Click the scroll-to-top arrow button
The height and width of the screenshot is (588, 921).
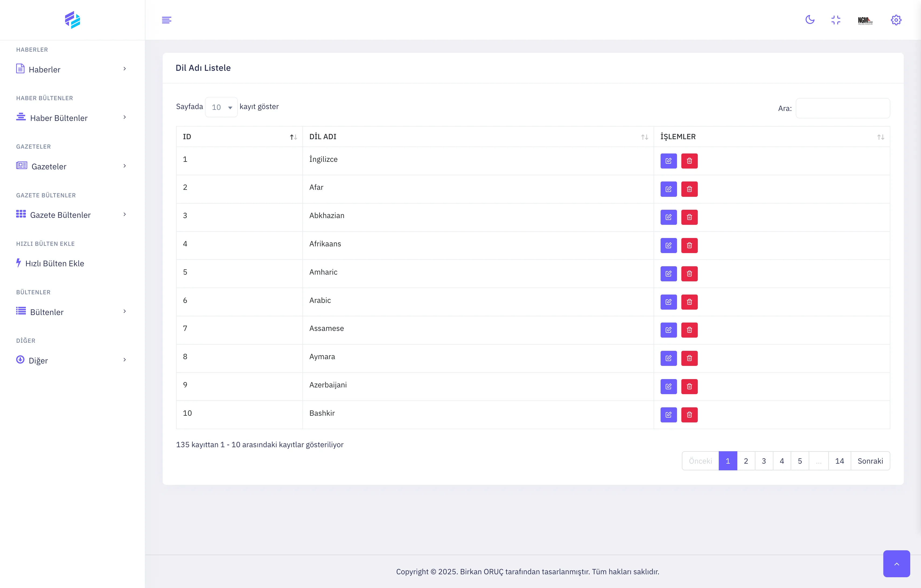(896, 563)
